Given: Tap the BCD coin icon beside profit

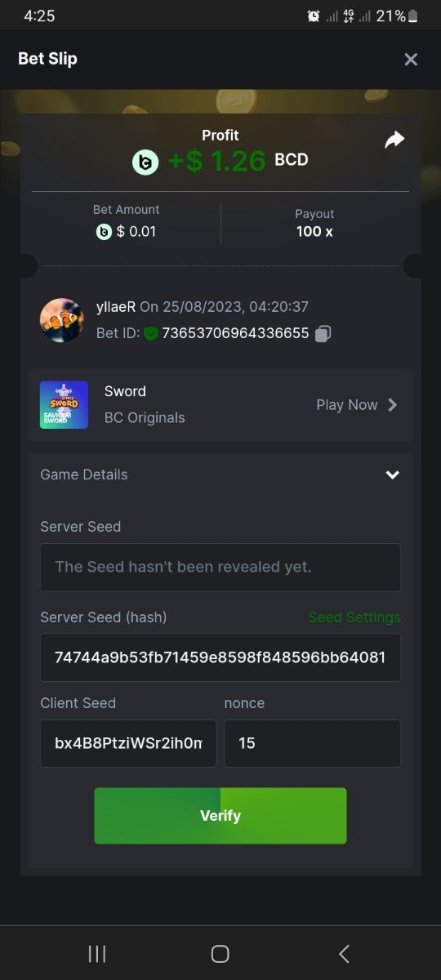Looking at the screenshot, I should [145, 163].
